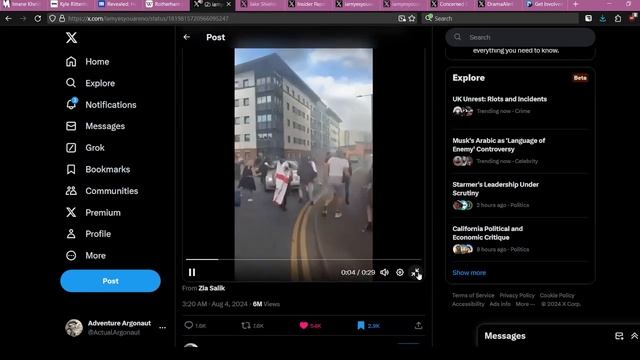
Task: Toggle the bookmark icon on post
Action: [361, 325]
